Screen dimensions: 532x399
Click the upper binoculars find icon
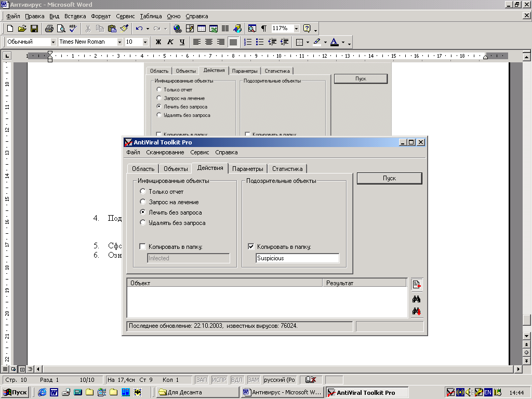pos(416,299)
